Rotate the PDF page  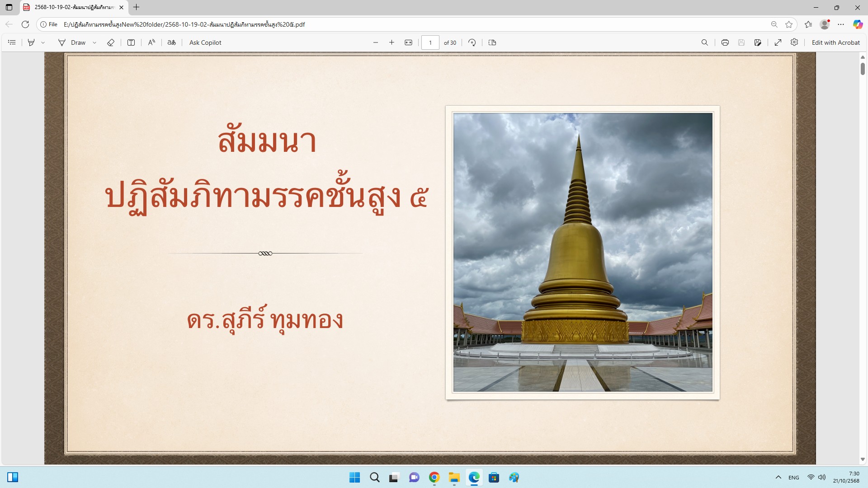click(472, 42)
